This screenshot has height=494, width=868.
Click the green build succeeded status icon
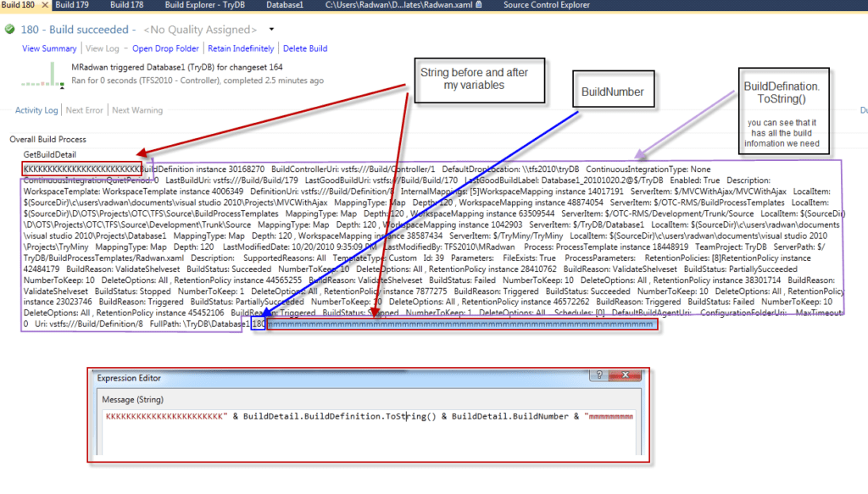[10, 30]
